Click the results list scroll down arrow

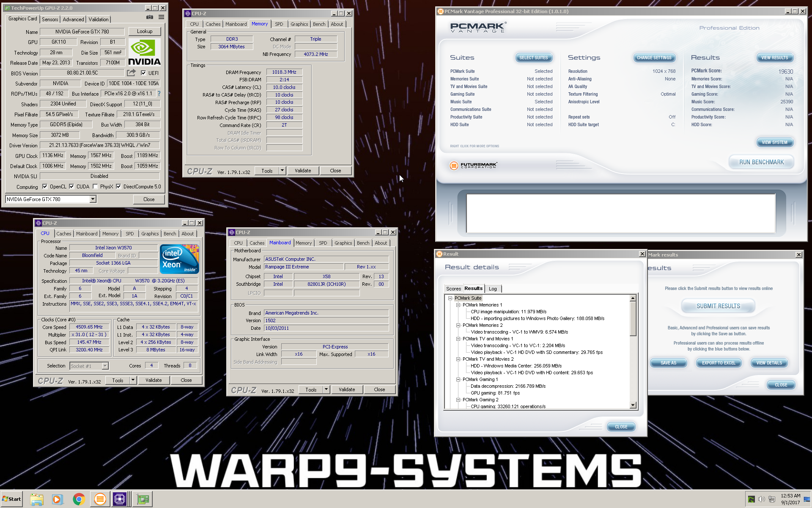tap(633, 406)
